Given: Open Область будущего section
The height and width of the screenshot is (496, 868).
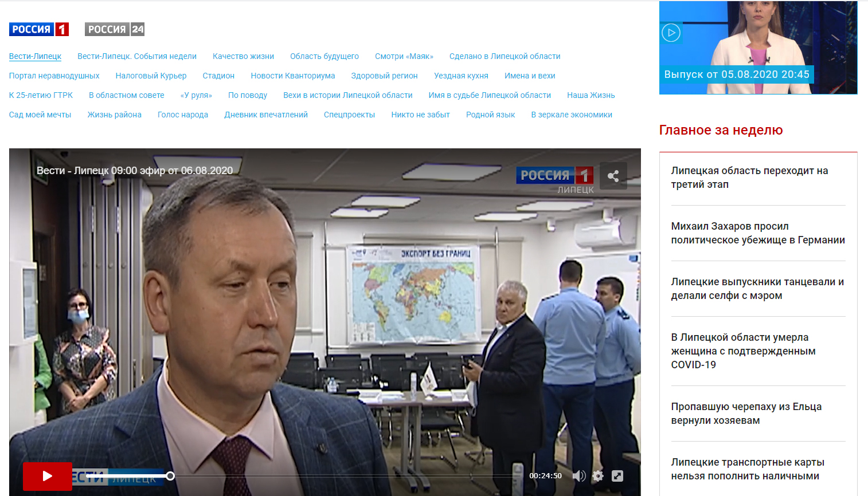Looking at the screenshot, I should click(324, 56).
